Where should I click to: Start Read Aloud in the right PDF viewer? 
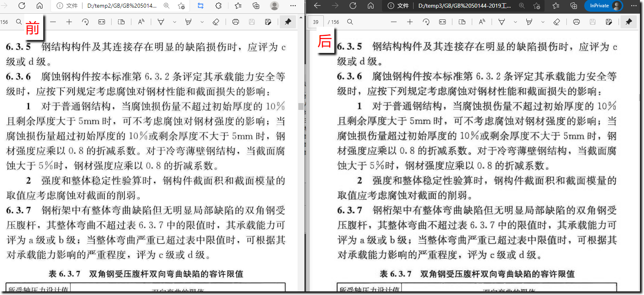tap(482, 22)
